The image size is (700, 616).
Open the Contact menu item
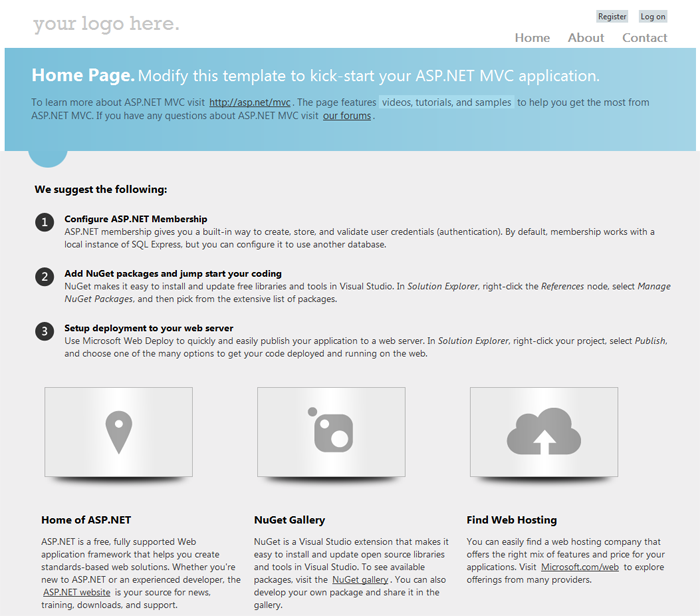(x=645, y=38)
